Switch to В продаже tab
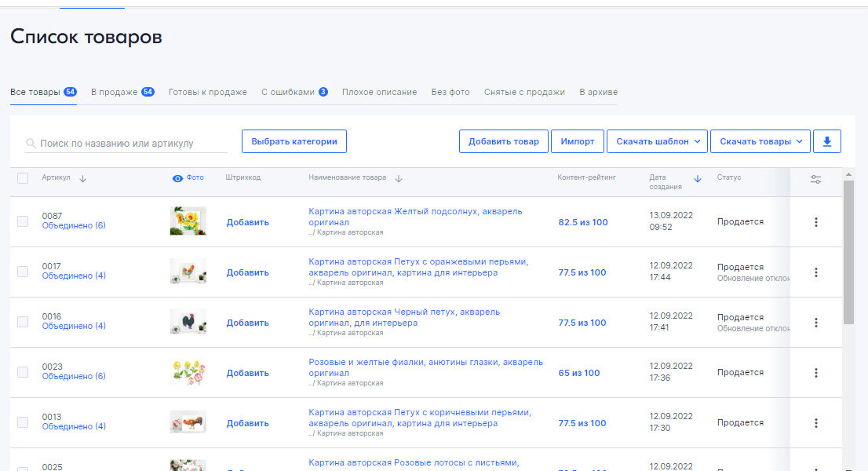The width and height of the screenshot is (868, 471). point(122,92)
